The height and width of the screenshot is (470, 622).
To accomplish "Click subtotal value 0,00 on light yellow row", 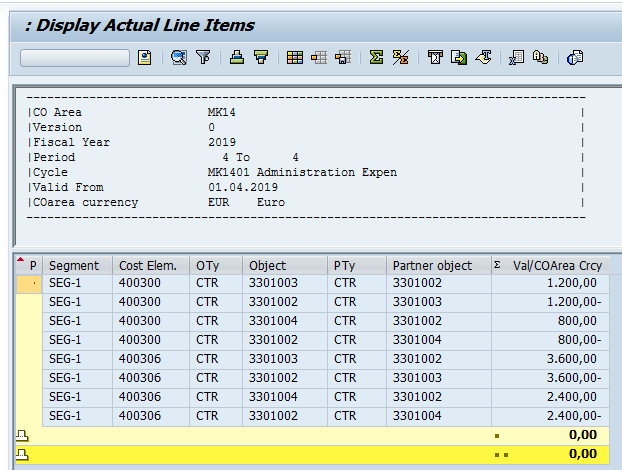I will pyautogui.click(x=583, y=435).
